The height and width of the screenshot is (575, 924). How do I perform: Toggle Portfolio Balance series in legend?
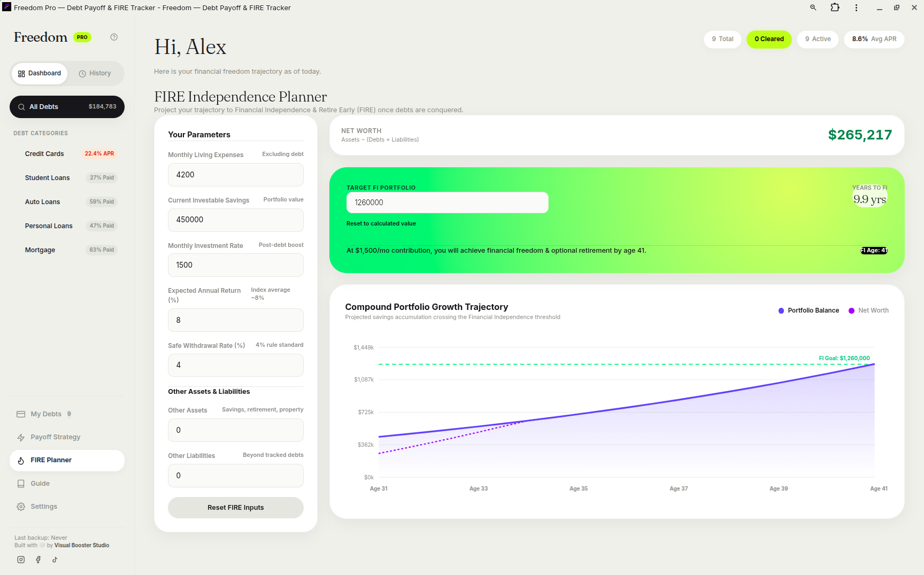click(808, 310)
